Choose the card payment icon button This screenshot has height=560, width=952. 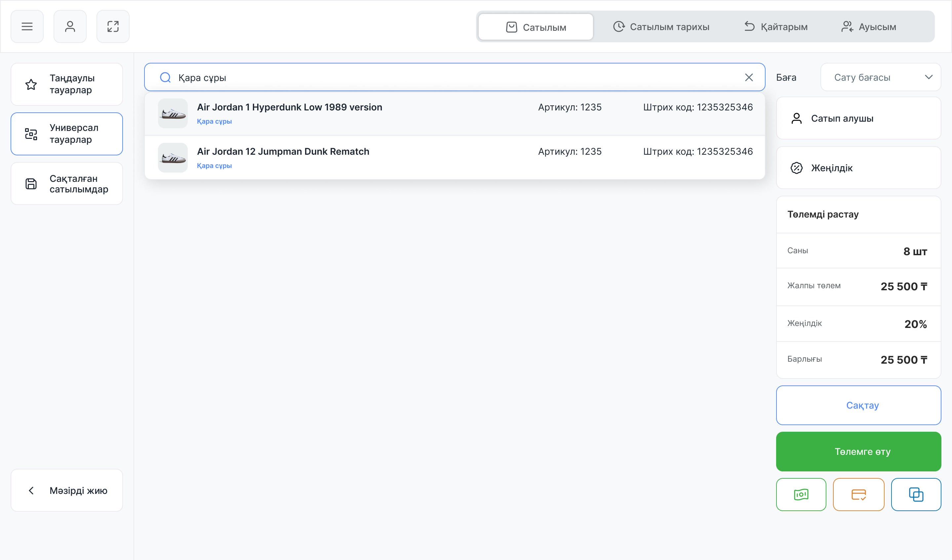coord(858,495)
